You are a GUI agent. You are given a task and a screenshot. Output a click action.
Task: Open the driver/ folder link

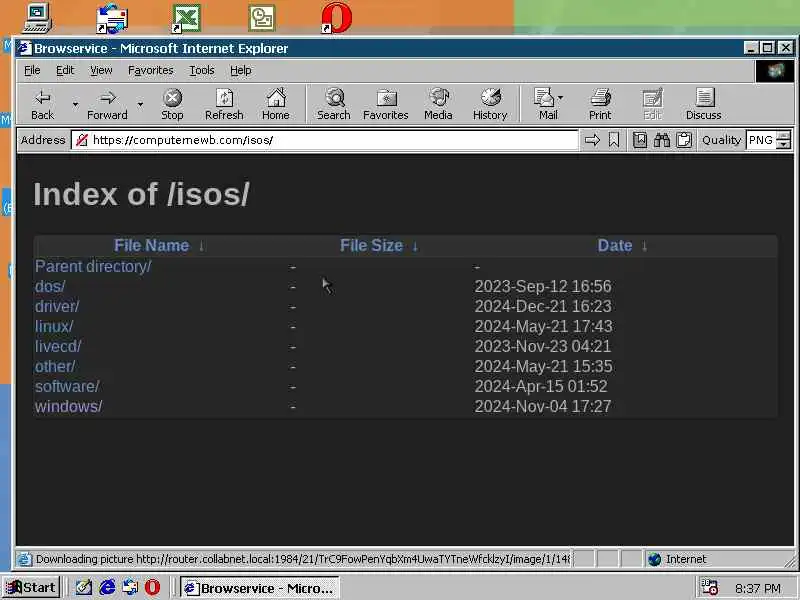[57, 306]
